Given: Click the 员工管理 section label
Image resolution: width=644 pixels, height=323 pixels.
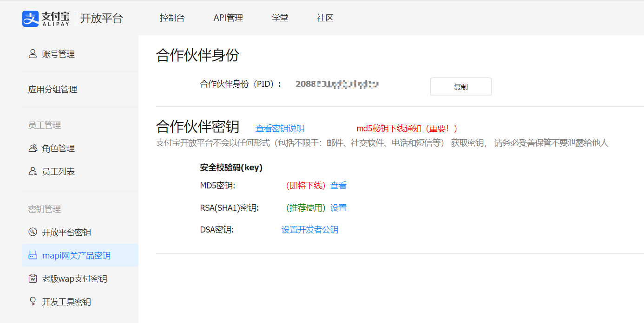Looking at the screenshot, I should [x=44, y=125].
